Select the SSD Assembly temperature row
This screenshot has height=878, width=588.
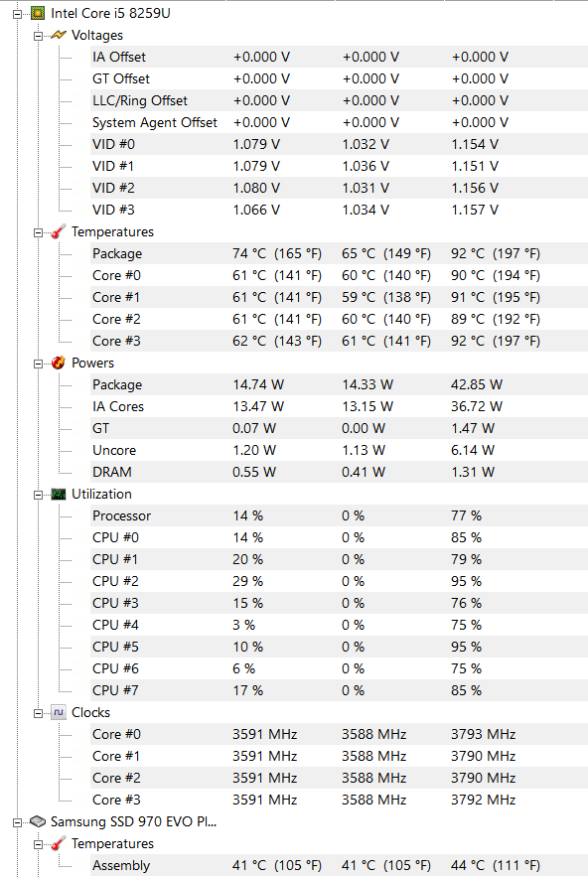[x=339, y=865]
